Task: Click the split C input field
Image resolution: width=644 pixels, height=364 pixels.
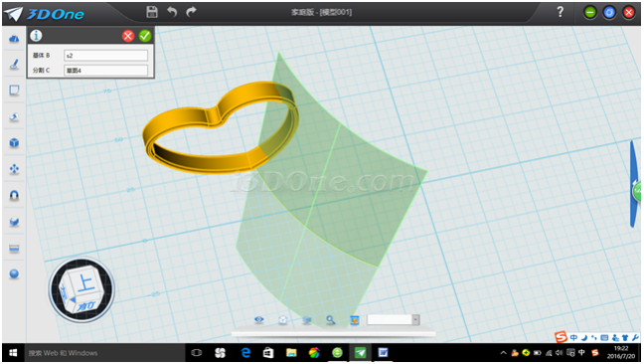Action: coord(105,71)
